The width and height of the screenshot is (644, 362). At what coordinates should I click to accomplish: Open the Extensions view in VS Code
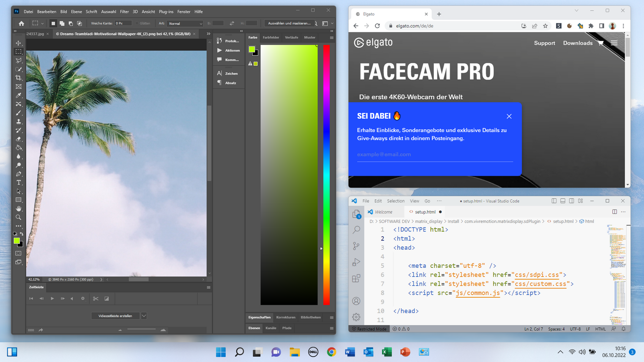tap(356, 278)
